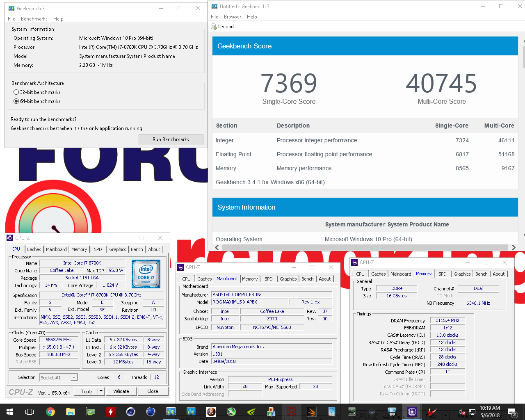
Task: Open Task View from the taskbar
Action: (x=30, y=412)
